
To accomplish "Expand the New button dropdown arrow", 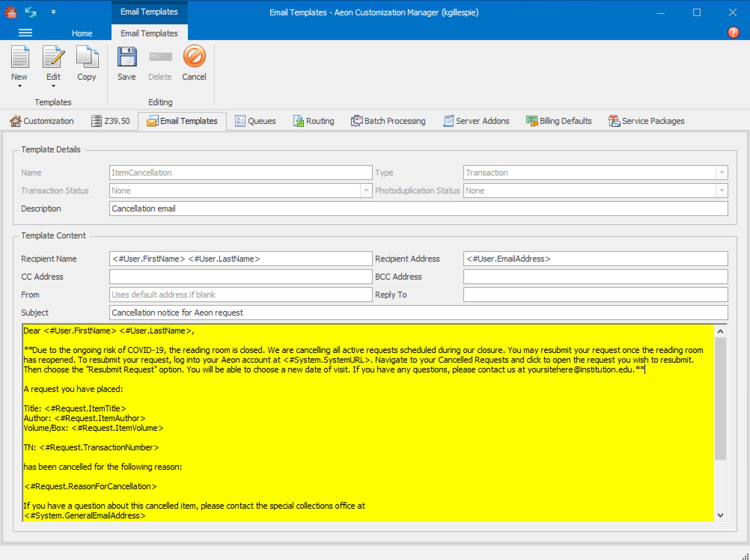I will pos(19,86).
